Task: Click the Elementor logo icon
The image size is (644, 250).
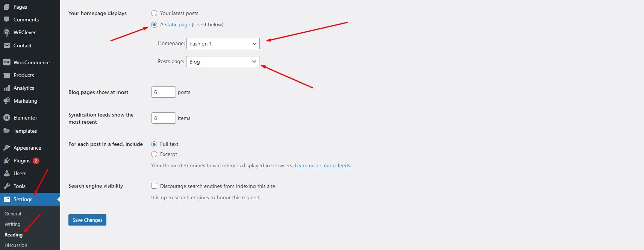Action: point(6,118)
